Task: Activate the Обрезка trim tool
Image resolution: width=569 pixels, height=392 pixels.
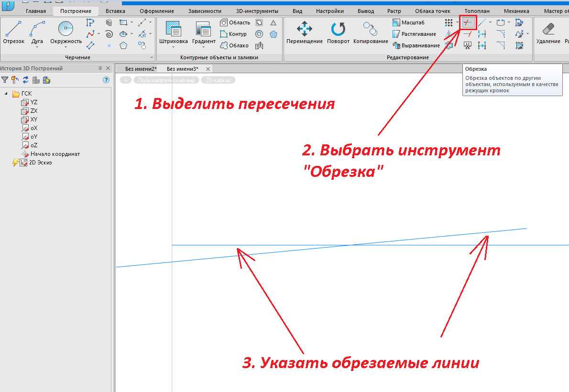Action: pyautogui.click(x=468, y=22)
